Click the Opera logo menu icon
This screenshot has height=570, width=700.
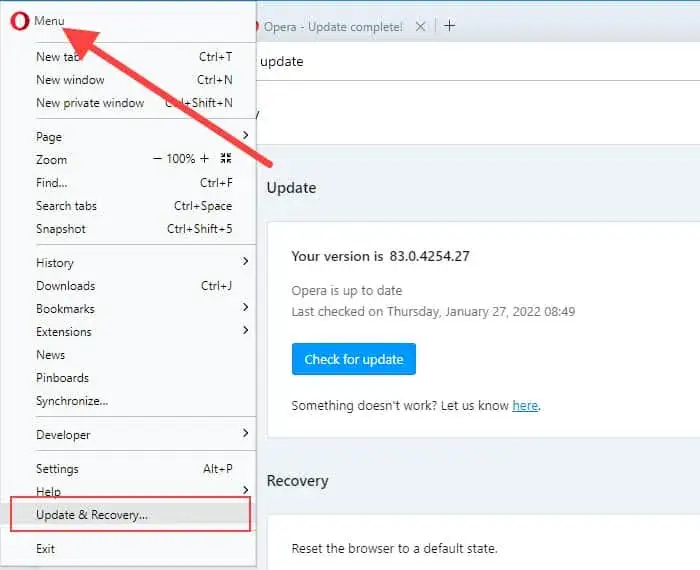[20, 21]
